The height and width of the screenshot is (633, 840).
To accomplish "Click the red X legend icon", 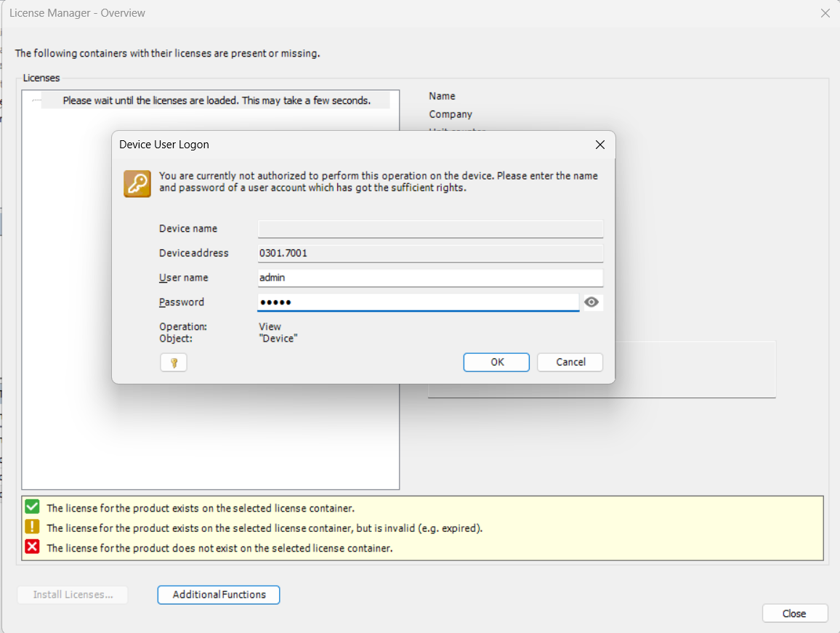I will pos(32,547).
